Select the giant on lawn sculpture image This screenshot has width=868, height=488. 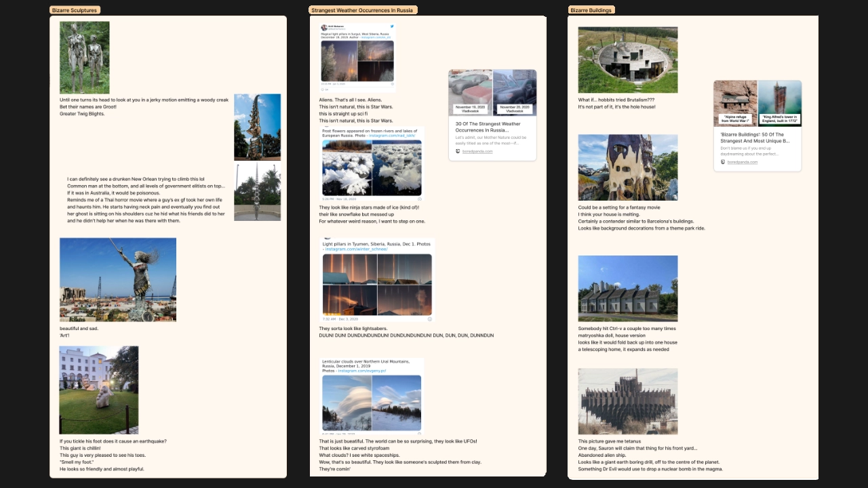pyautogui.click(x=99, y=390)
